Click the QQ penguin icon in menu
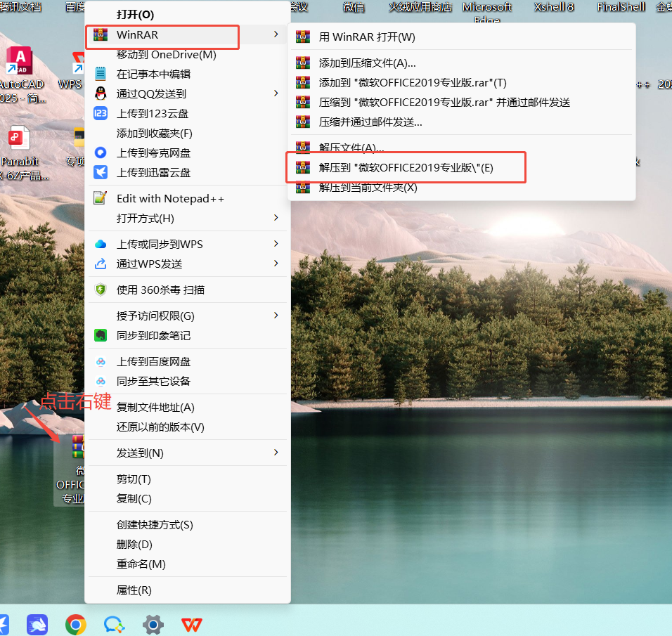672x636 pixels. (101, 93)
